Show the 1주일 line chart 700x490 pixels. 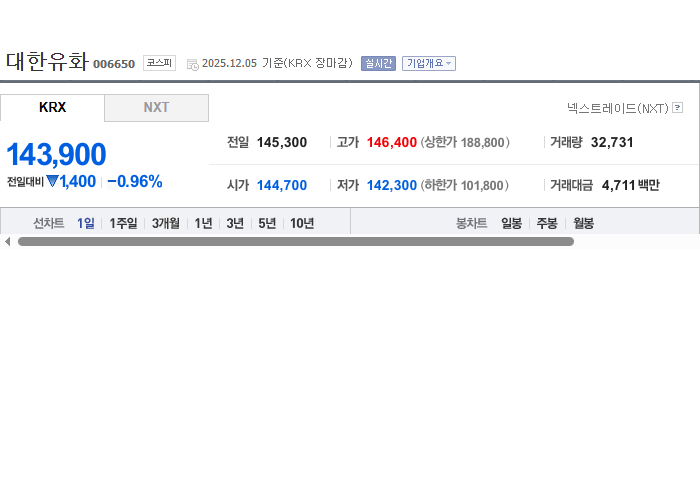[123, 223]
